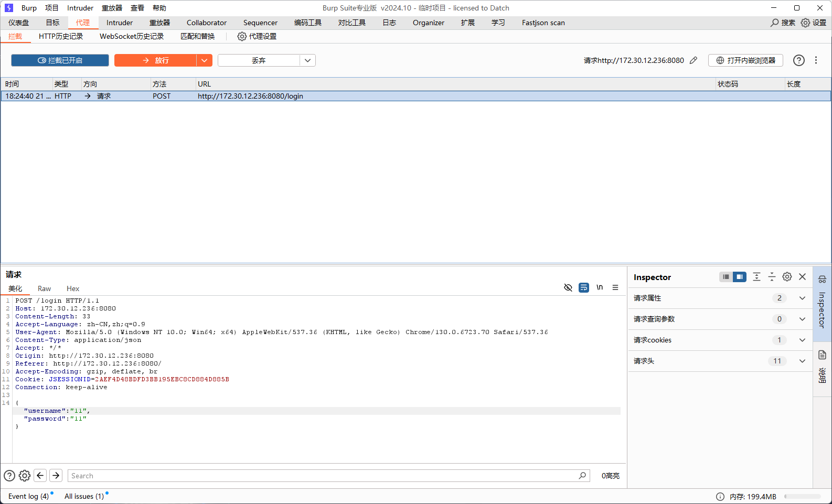Click the Search input field in request editor

coord(323,476)
